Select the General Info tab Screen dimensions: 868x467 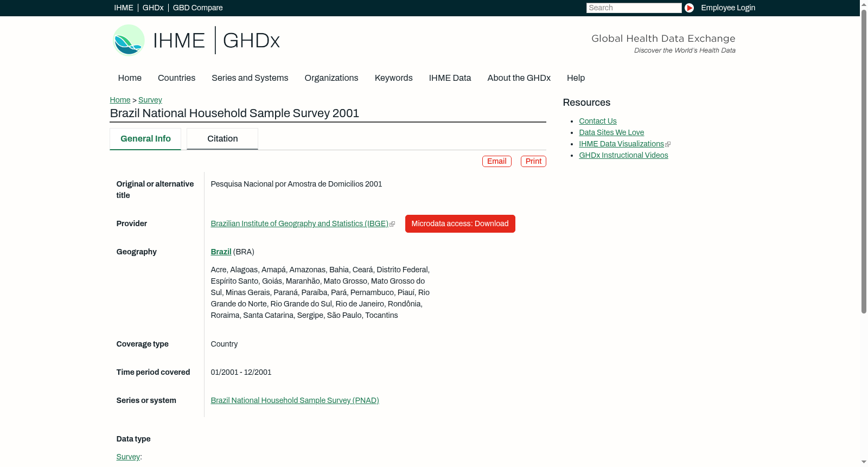click(x=145, y=139)
